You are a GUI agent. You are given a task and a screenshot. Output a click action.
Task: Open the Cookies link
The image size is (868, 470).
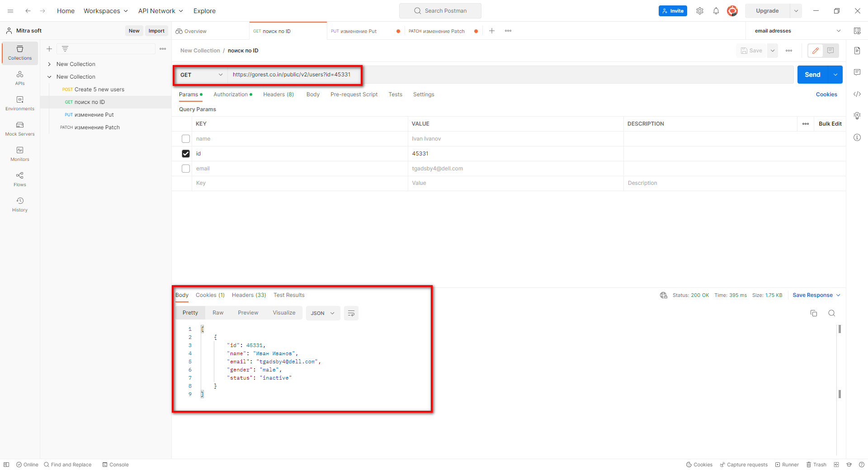(x=826, y=94)
